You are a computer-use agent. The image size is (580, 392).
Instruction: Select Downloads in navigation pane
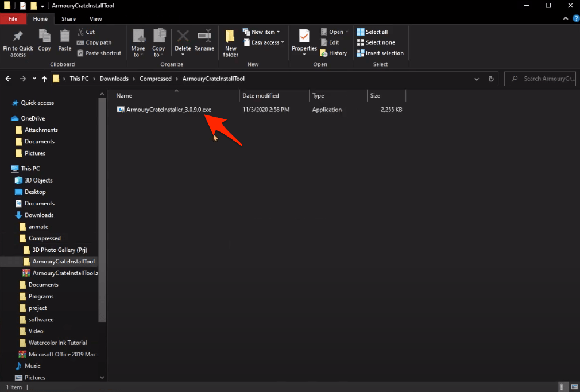(39, 215)
